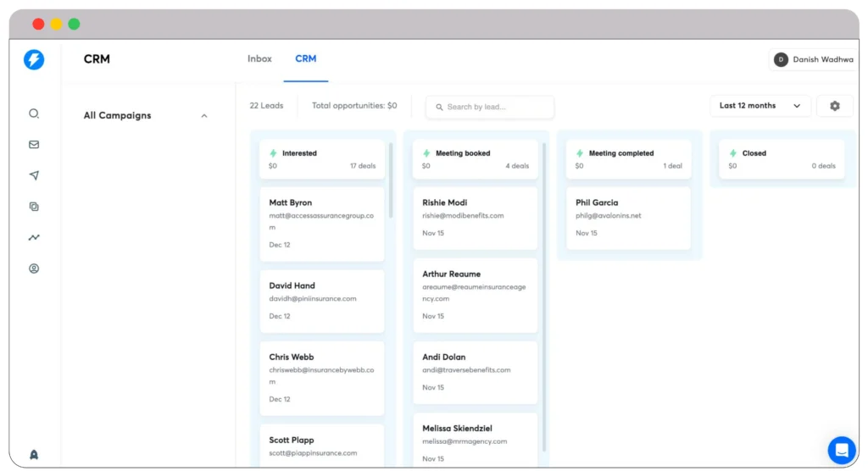The width and height of the screenshot is (868, 471).
Task: Click the Danish Wadhwa avatar circle
Action: point(781,59)
